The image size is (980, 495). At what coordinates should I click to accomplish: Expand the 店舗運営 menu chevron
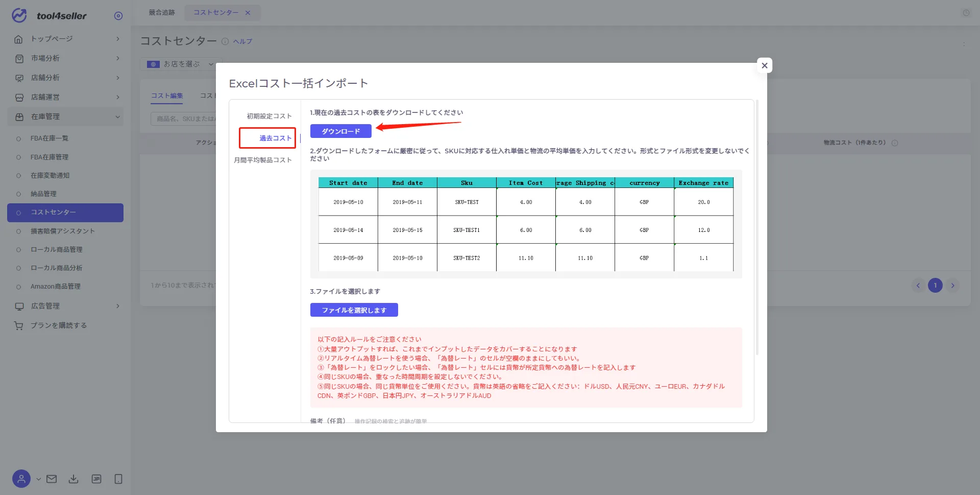(118, 97)
